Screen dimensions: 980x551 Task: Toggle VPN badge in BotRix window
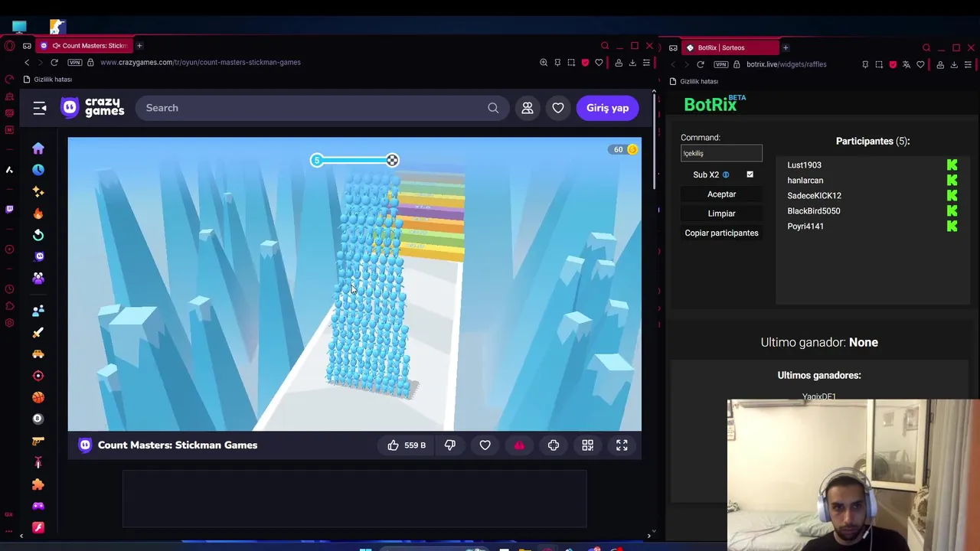(x=720, y=64)
